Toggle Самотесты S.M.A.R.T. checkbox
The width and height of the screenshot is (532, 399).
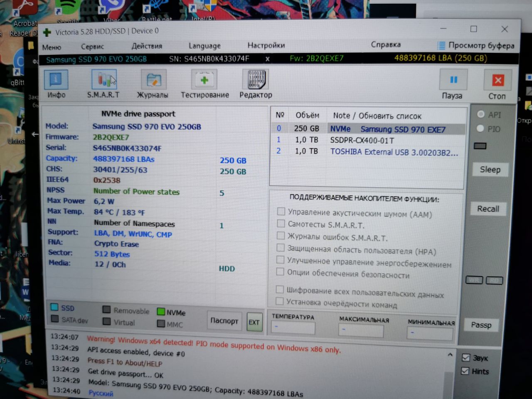(281, 224)
